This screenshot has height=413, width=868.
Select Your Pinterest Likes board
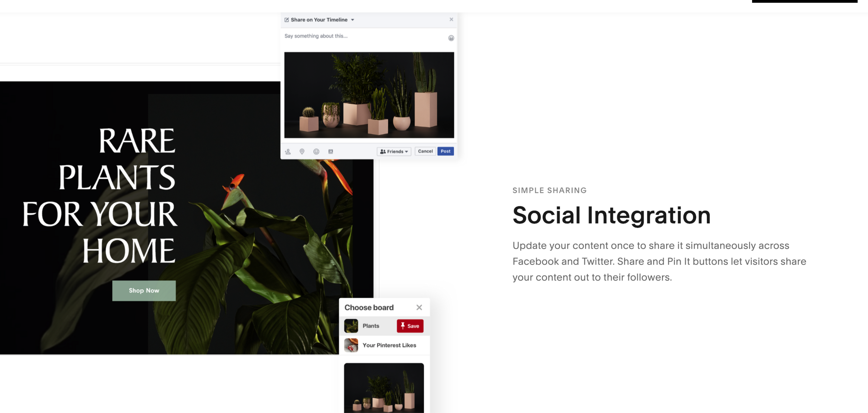384,345
